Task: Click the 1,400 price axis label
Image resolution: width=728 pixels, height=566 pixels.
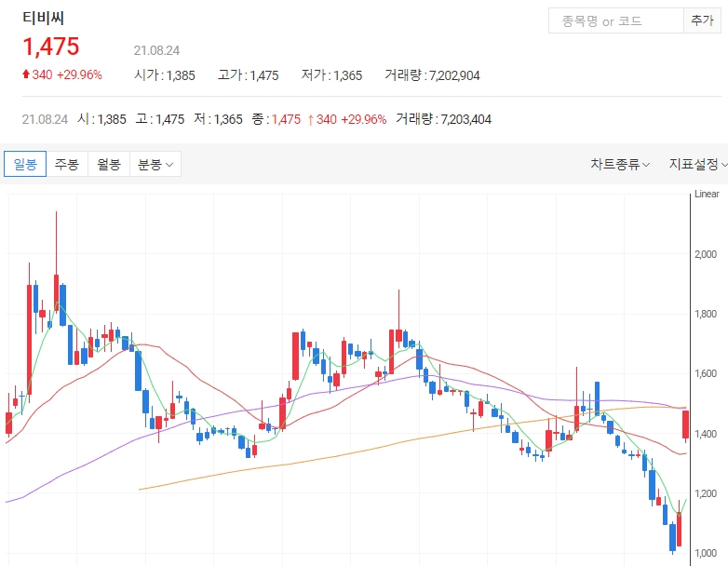Action: click(x=706, y=434)
